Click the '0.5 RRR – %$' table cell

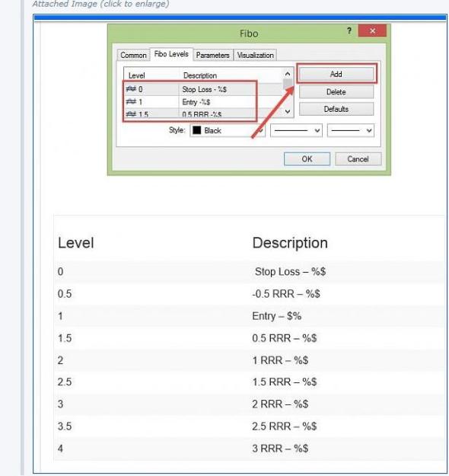[x=285, y=338]
